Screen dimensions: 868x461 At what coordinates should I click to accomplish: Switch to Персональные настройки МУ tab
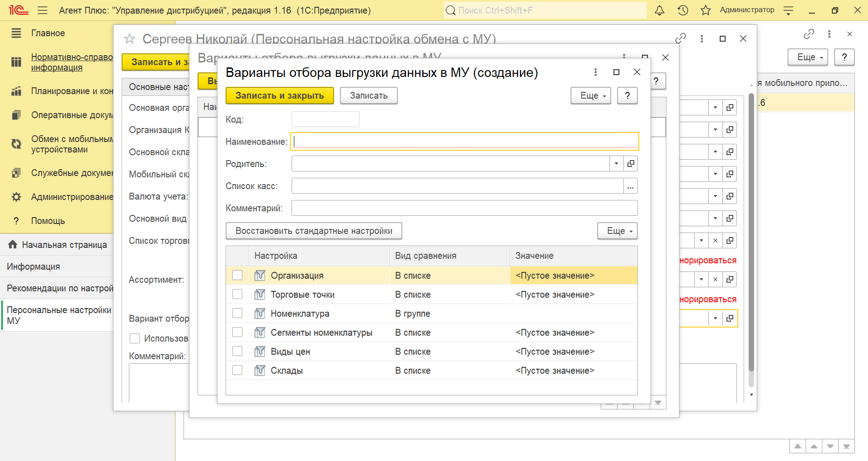pyautogui.click(x=57, y=315)
